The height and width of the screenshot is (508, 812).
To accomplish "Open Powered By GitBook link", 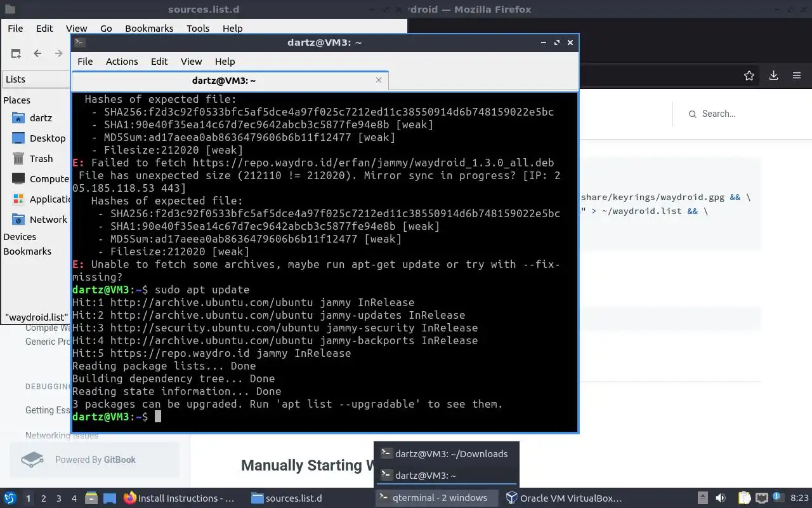I will coord(95,460).
